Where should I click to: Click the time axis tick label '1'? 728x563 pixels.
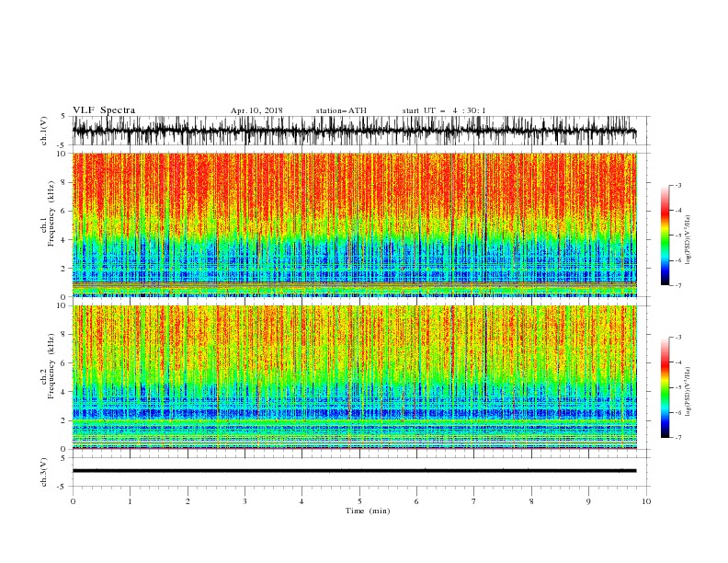point(130,501)
